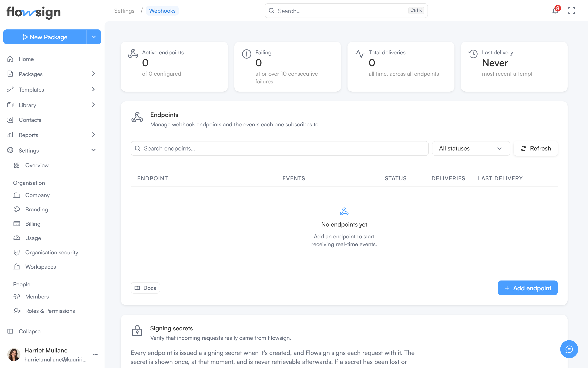
Task: Click the Active endpoints webhook icon
Action: pyautogui.click(x=133, y=54)
